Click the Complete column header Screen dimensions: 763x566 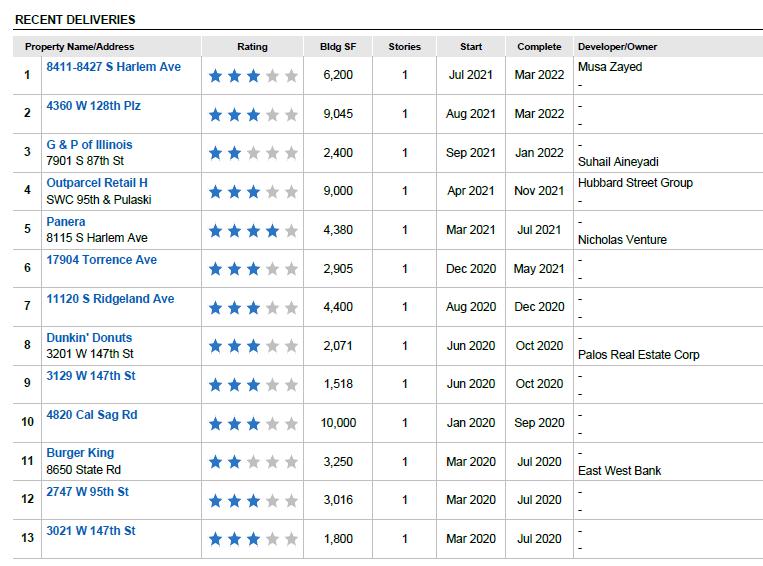pos(539,47)
